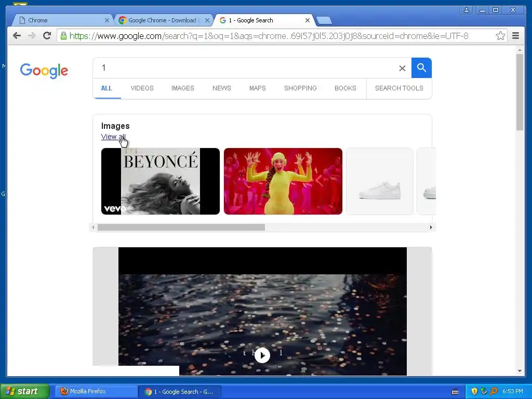This screenshot has height=399, width=532.
Task: Click the orange magnifier tray icon
Action: (x=494, y=391)
